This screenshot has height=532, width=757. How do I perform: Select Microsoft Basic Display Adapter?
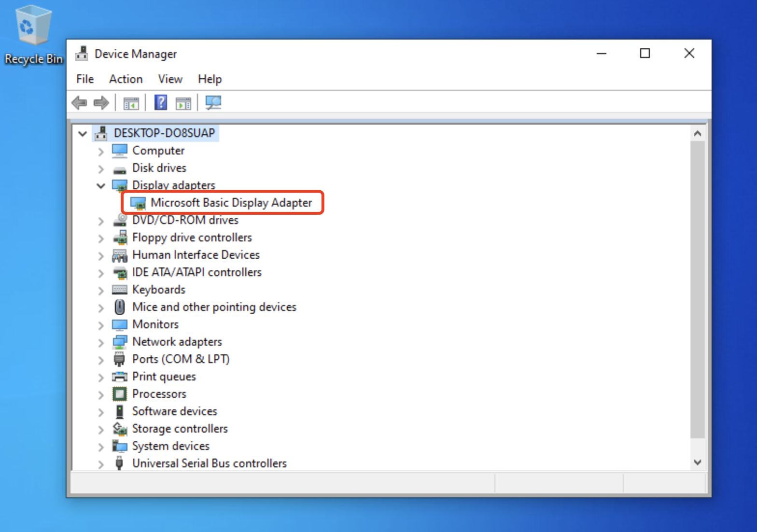click(231, 203)
